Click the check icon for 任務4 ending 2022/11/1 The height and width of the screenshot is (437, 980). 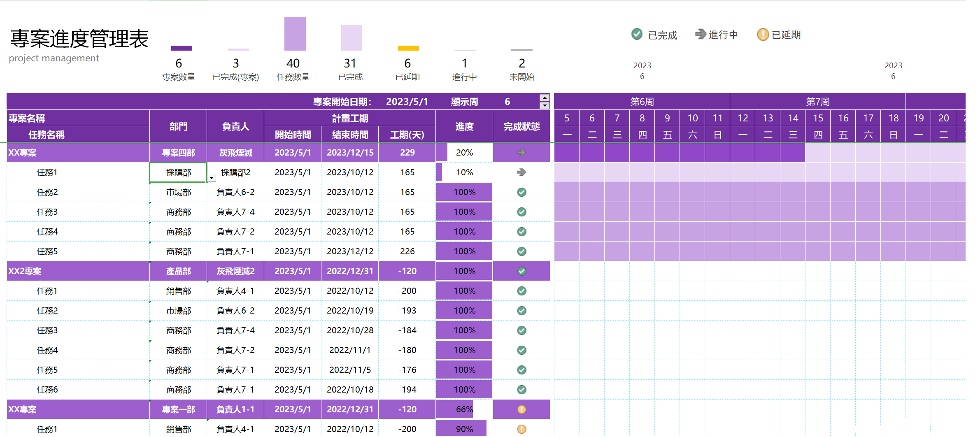point(521,350)
